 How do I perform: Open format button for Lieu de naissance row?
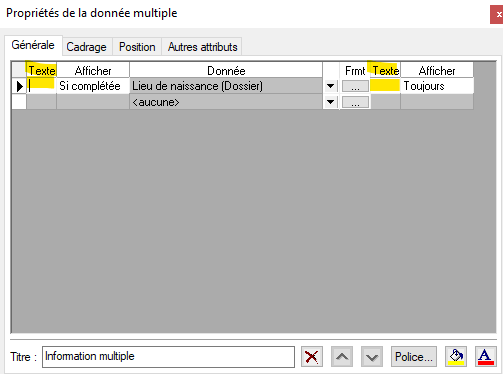(x=355, y=86)
